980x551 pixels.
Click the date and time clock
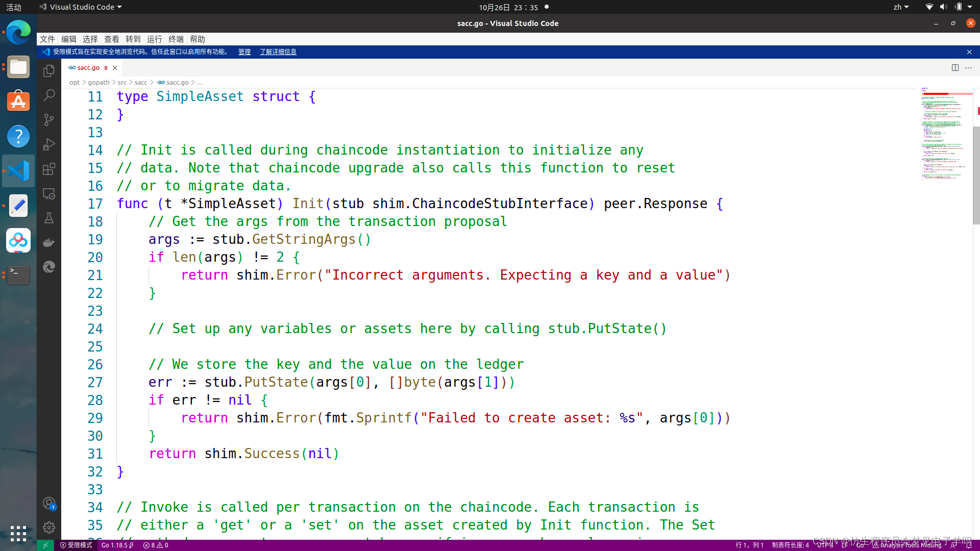click(x=508, y=7)
